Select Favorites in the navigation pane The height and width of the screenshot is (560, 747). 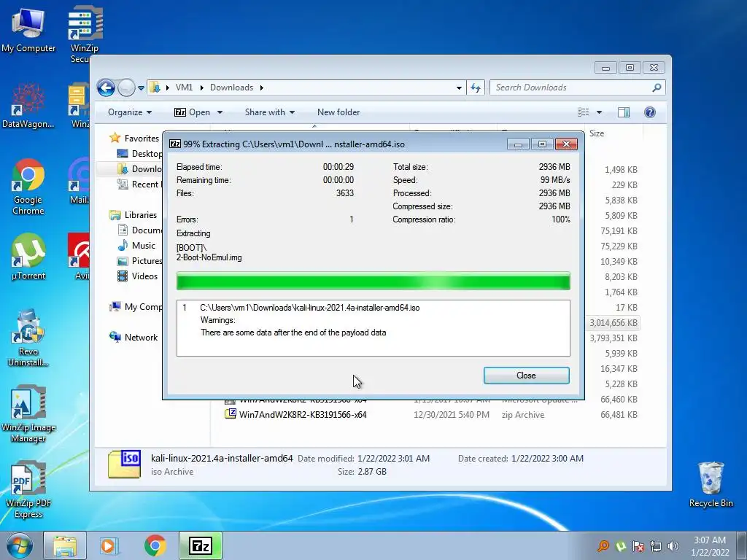(x=135, y=138)
